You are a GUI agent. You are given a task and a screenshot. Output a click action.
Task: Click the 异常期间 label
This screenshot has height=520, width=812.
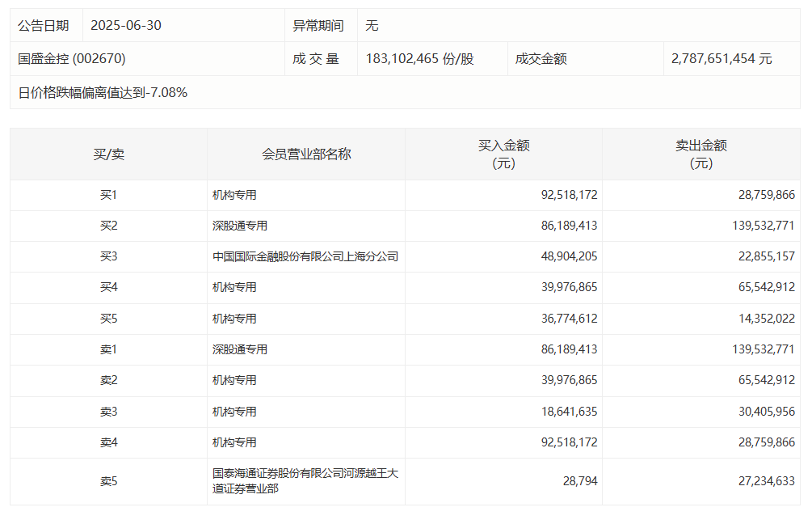click(x=318, y=25)
